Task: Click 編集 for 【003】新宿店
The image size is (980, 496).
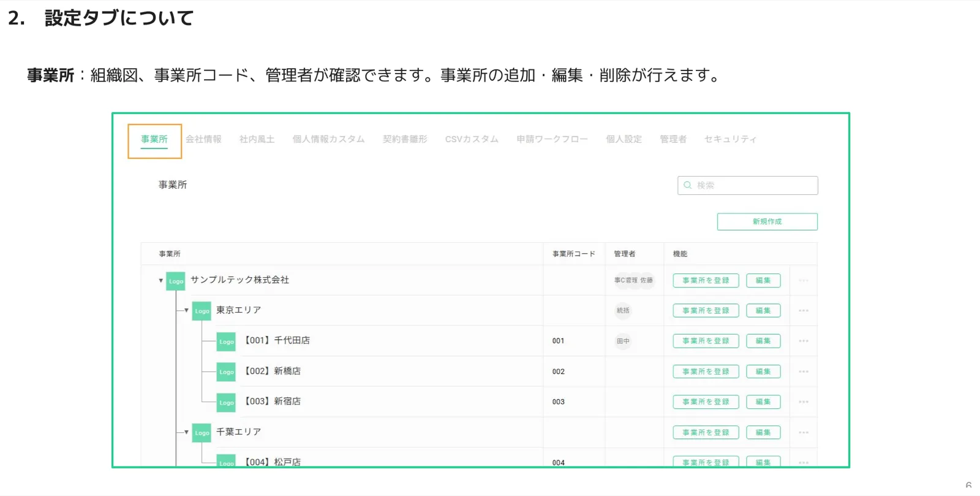Action: [x=763, y=402]
